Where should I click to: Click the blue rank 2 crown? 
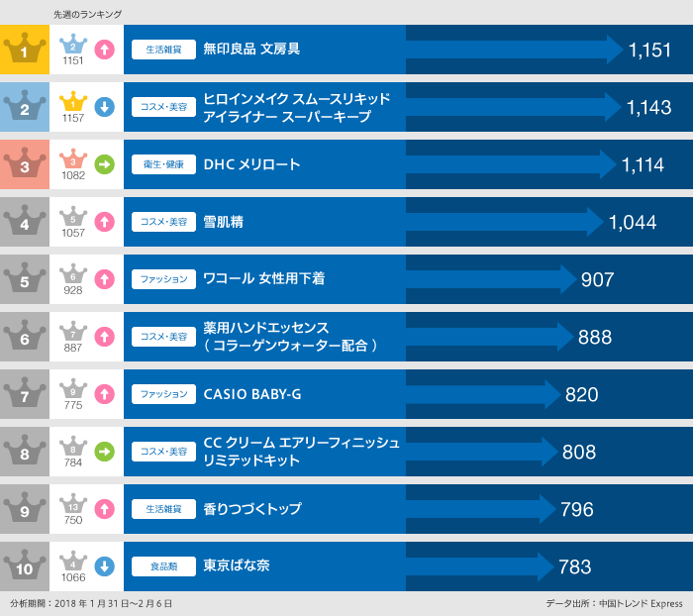24,107
